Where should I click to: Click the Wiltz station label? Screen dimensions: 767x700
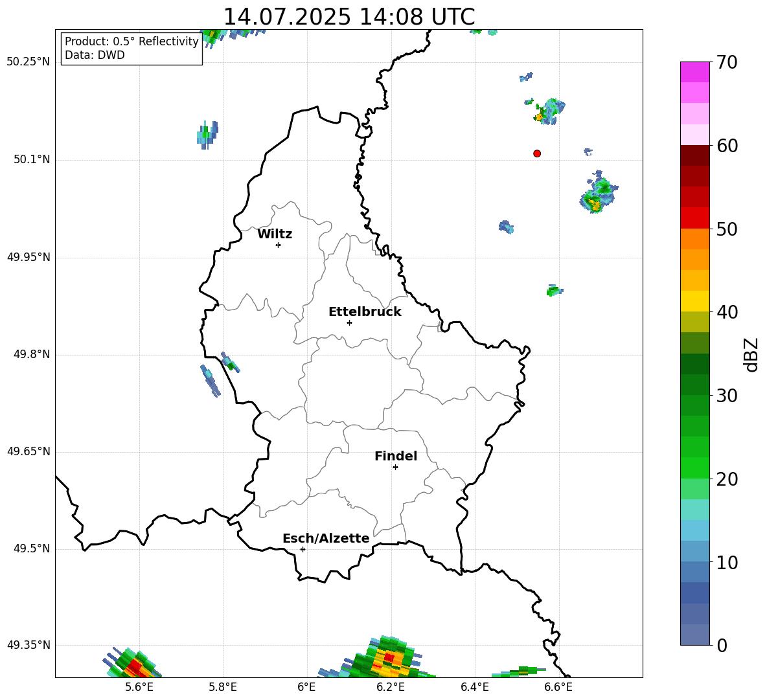point(275,234)
